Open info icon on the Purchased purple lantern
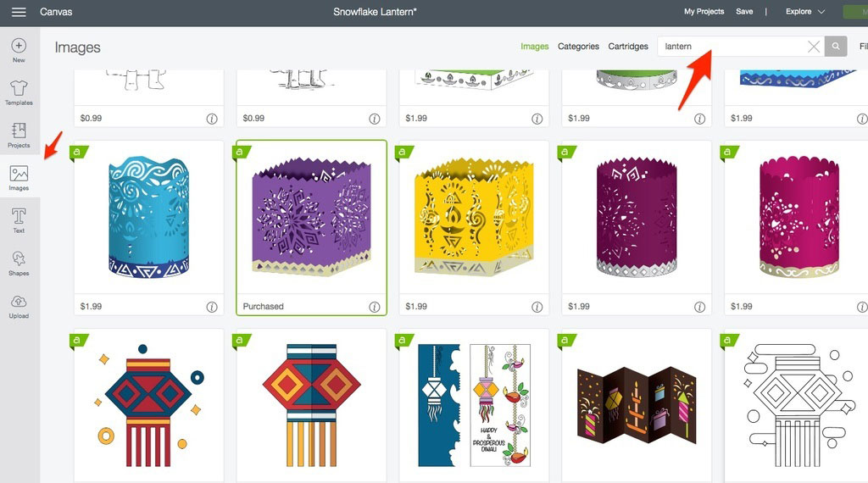 pyautogui.click(x=375, y=307)
